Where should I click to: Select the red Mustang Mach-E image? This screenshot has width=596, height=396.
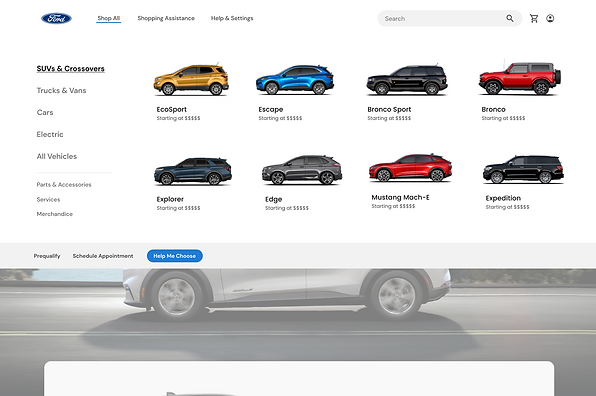[411, 168]
